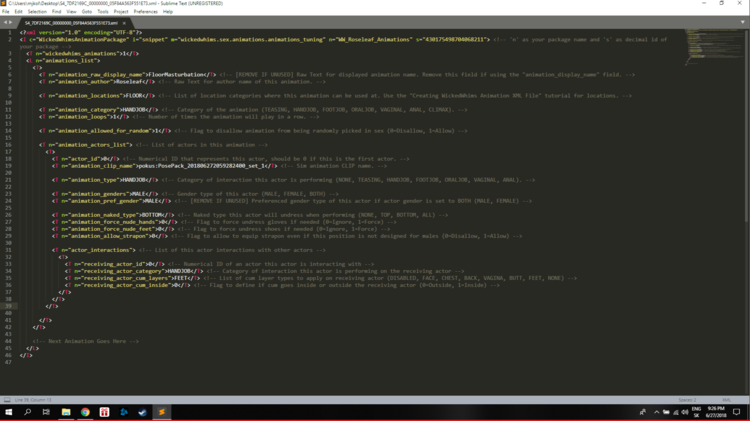
Task: Open the Goto menu
Action: coord(87,11)
